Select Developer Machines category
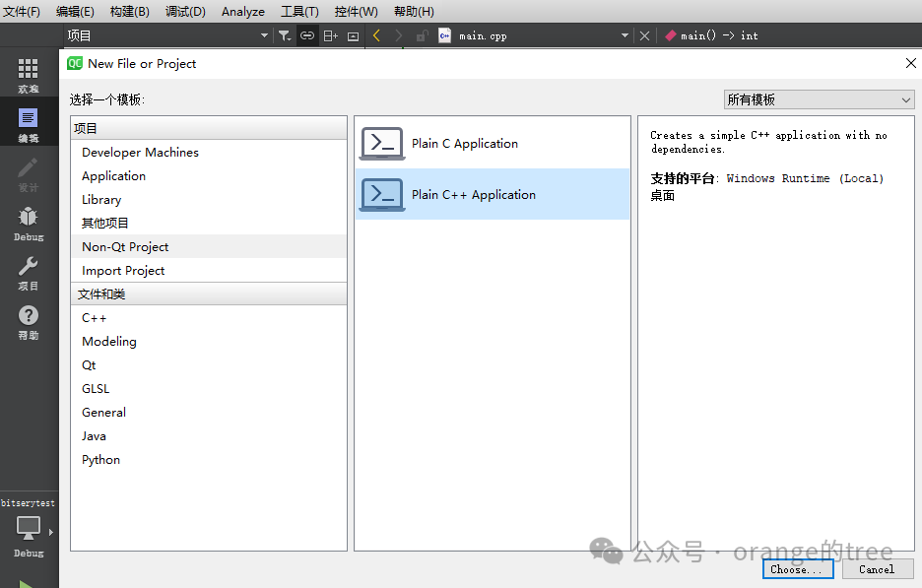 click(x=209, y=153)
